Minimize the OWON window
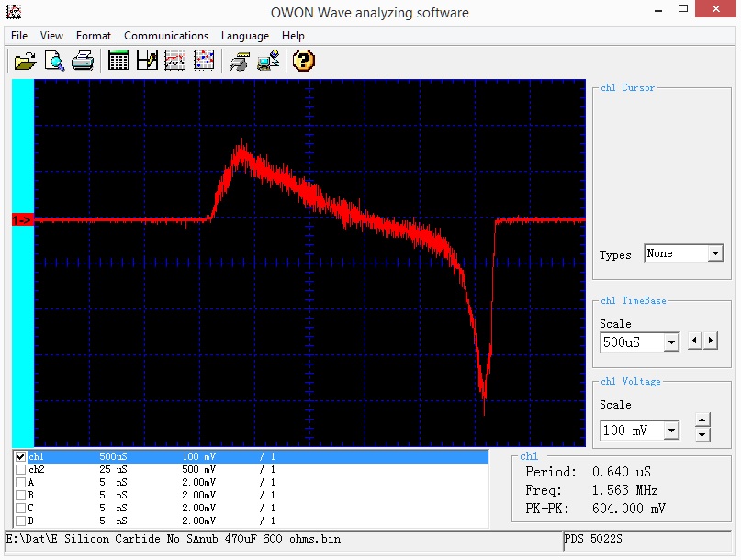 tap(658, 9)
